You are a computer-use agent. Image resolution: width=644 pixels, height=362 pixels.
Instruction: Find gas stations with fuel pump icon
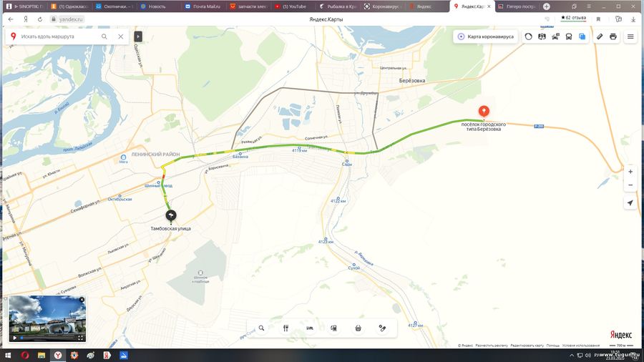pos(334,328)
